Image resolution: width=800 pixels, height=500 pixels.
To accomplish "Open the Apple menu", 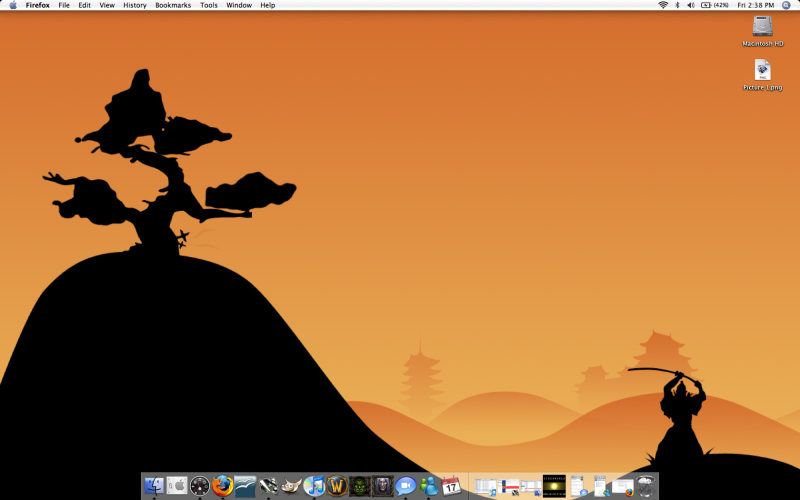I will [x=13, y=5].
